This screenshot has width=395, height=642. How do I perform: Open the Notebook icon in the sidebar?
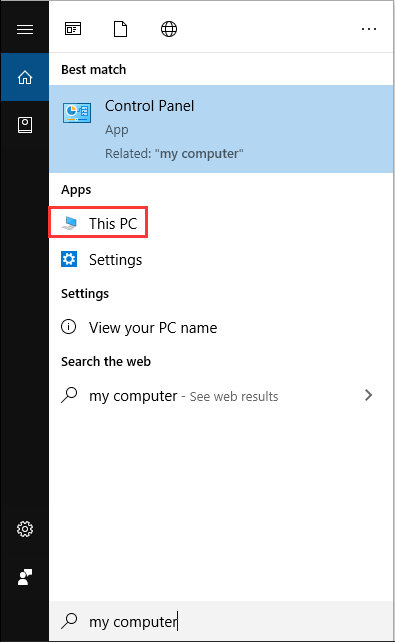click(x=25, y=124)
